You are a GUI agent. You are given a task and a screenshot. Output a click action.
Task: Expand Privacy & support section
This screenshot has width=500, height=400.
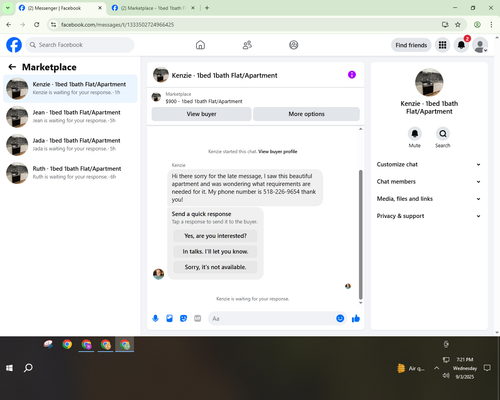point(429,216)
